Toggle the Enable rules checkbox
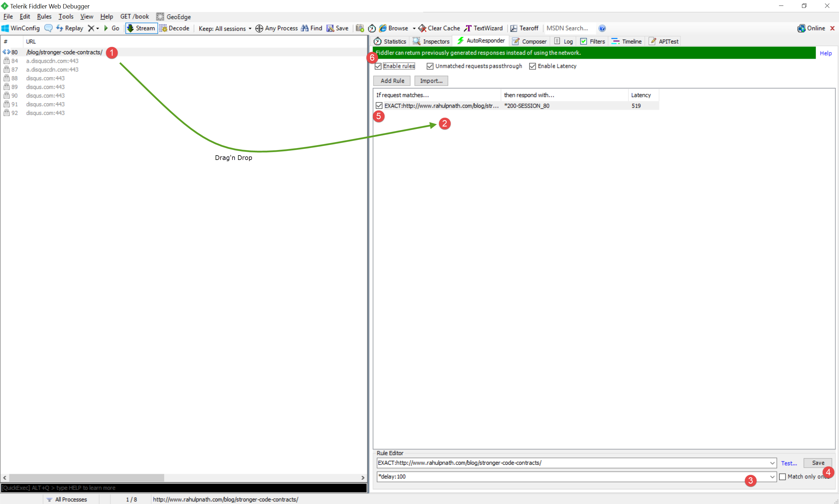 (378, 66)
